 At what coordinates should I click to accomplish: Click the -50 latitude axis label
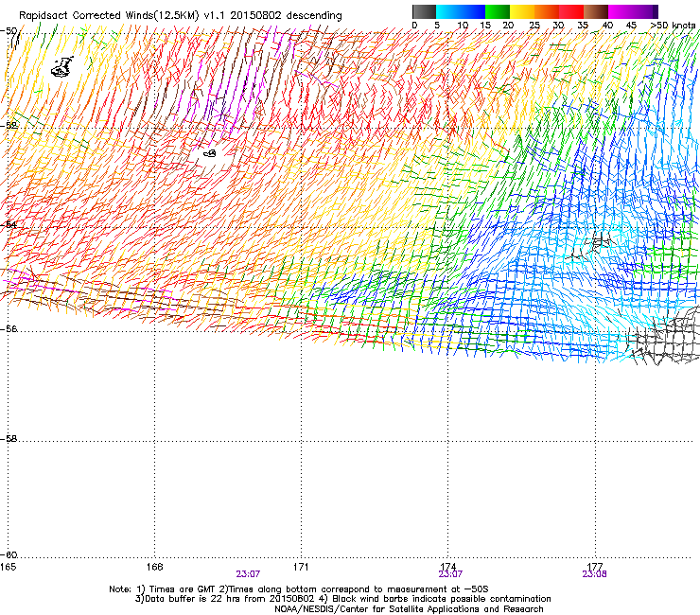click(9, 31)
